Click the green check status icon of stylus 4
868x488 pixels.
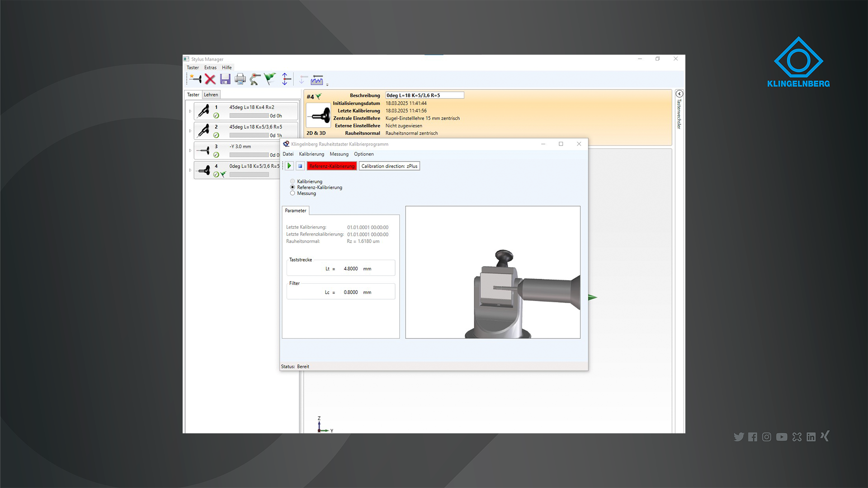(216, 174)
